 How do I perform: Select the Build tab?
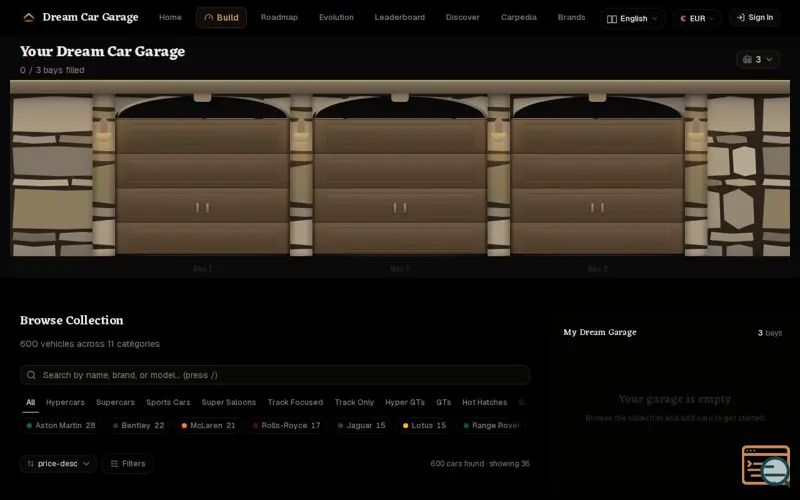[221, 17]
